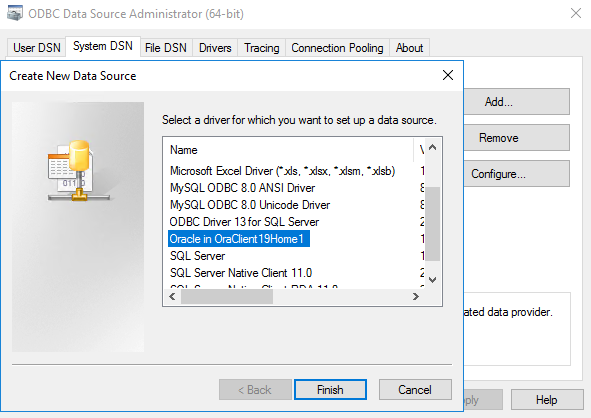Viewport: 591px width, 418px height.
Task: Close the Create New Data Source dialog
Action: point(448,75)
